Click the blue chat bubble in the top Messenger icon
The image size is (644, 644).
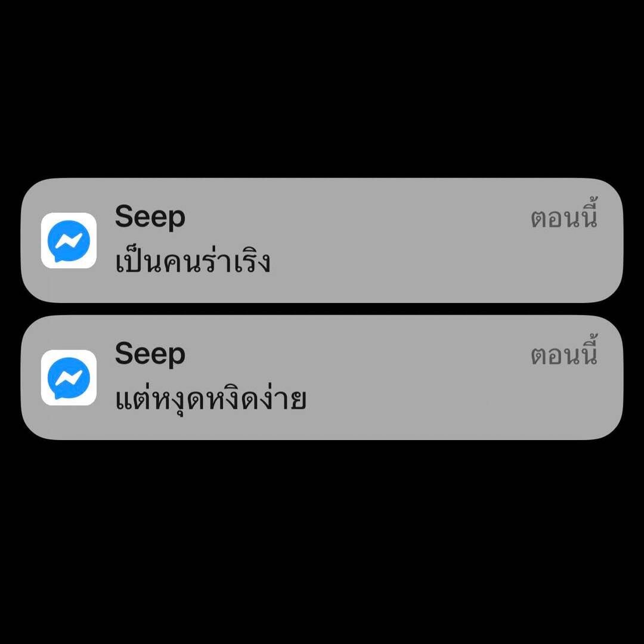[69, 241]
